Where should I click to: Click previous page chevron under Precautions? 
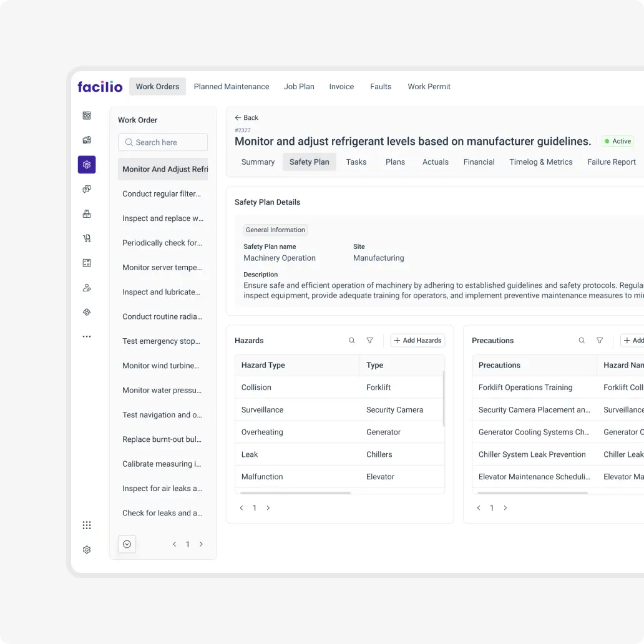[478, 507]
